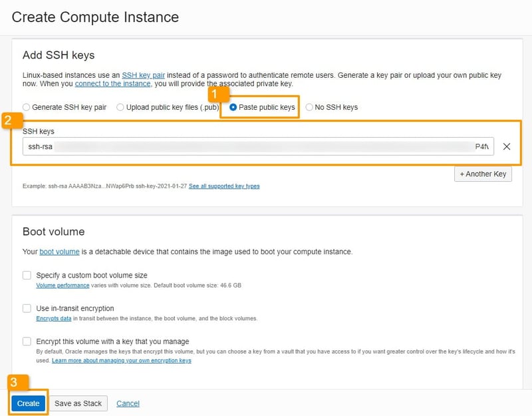Click inside the ssh-rsa key input field
532x416 pixels.
(x=199, y=146)
